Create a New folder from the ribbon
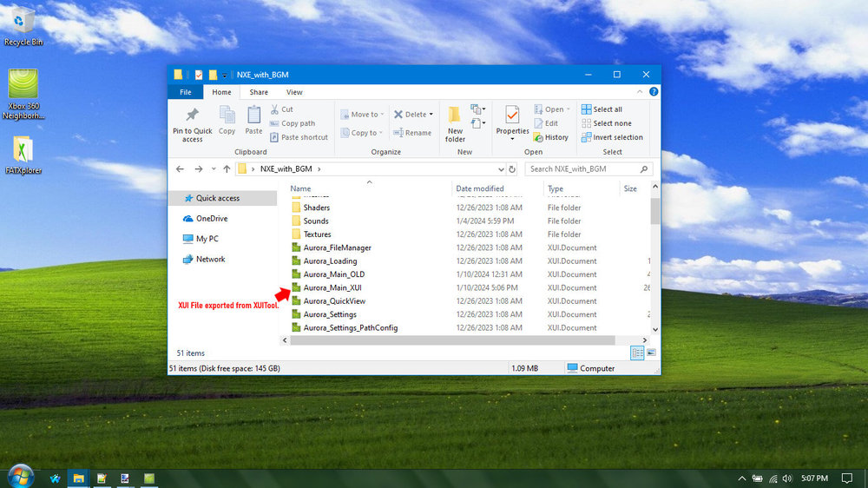The image size is (868, 488). point(455,125)
